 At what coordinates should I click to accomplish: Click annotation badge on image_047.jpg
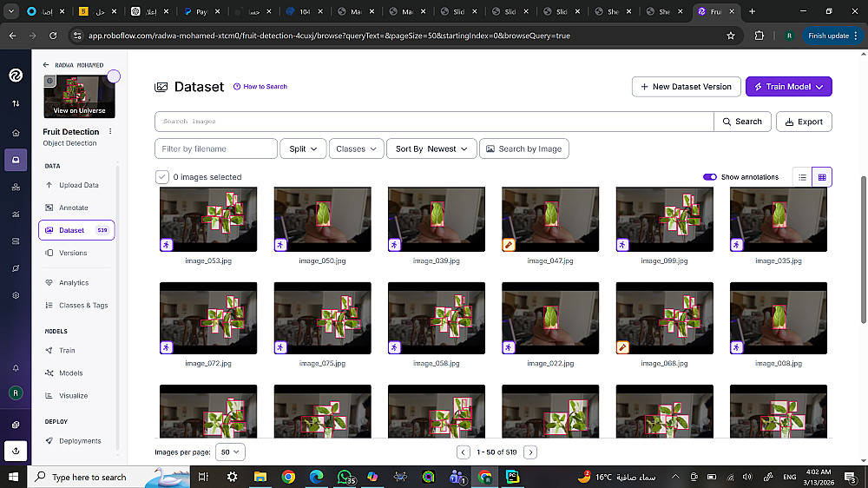tap(509, 244)
